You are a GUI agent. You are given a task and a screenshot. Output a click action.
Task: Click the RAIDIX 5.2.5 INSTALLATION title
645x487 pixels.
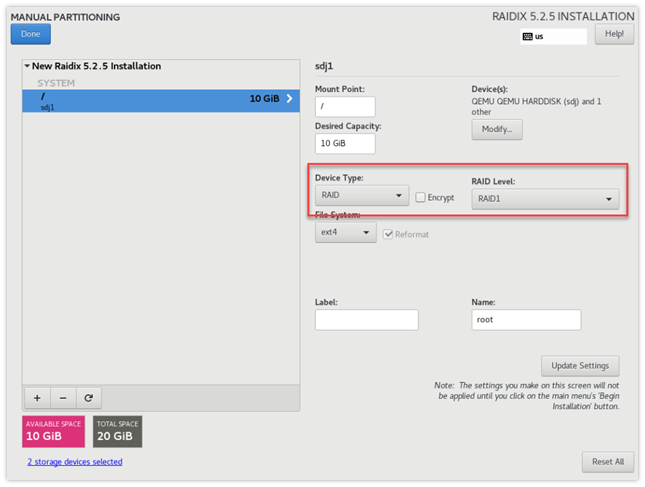pyautogui.click(x=563, y=16)
